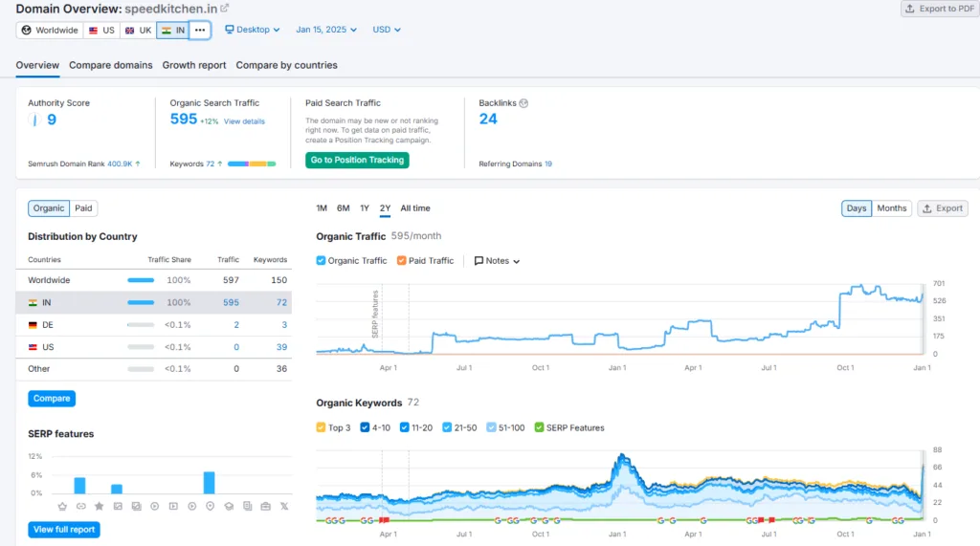This screenshot has height=546, width=980.
Task: Toggle the 11-20 positions checkbox
Action: coord(405,427)
